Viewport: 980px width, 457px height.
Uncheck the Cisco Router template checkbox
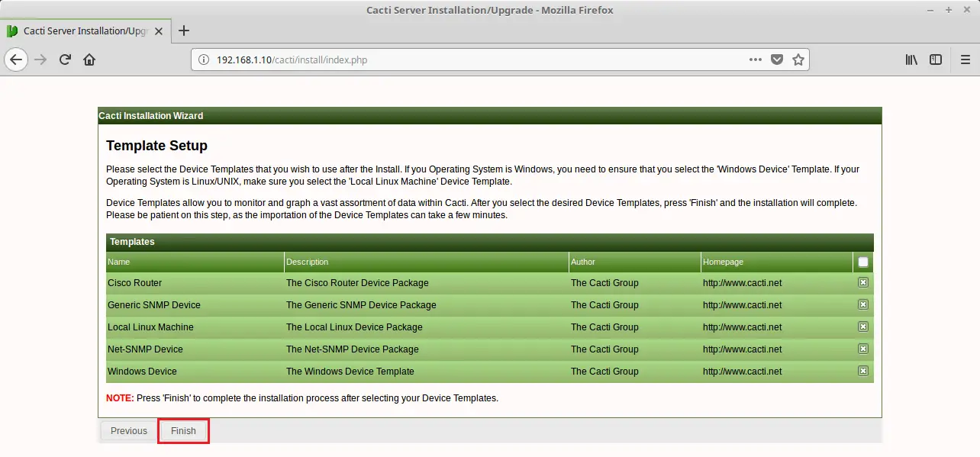[863, 282]
